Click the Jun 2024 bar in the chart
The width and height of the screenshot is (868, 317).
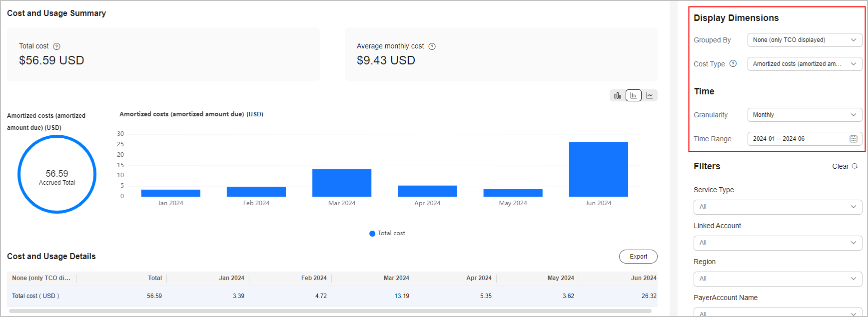598,169
